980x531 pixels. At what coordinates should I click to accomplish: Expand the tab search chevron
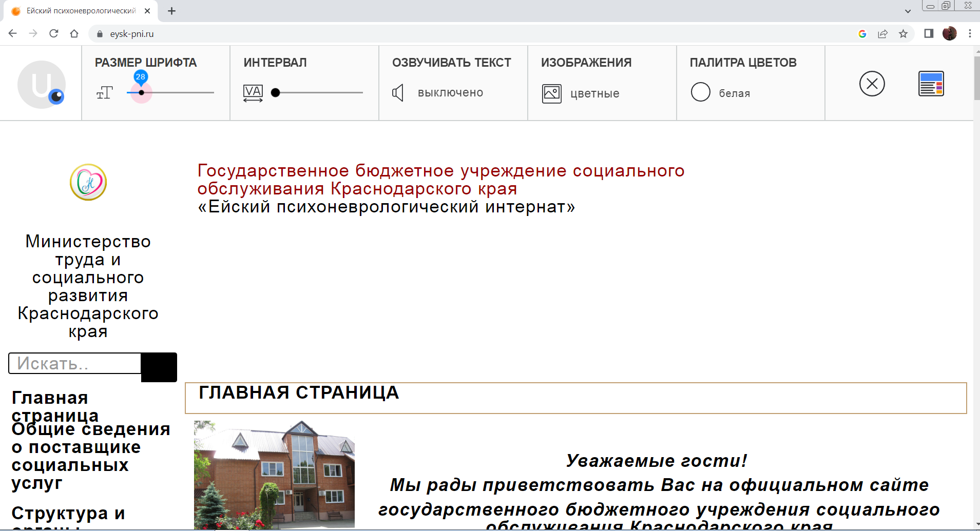pyautogui.click(x=908, y=11)
